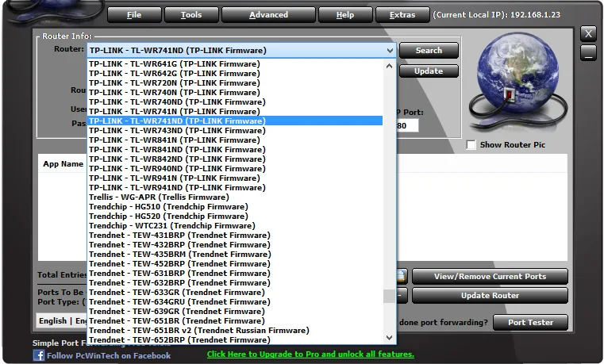Click the dropdown list scroll up arrow

click(x=390, y=66)
